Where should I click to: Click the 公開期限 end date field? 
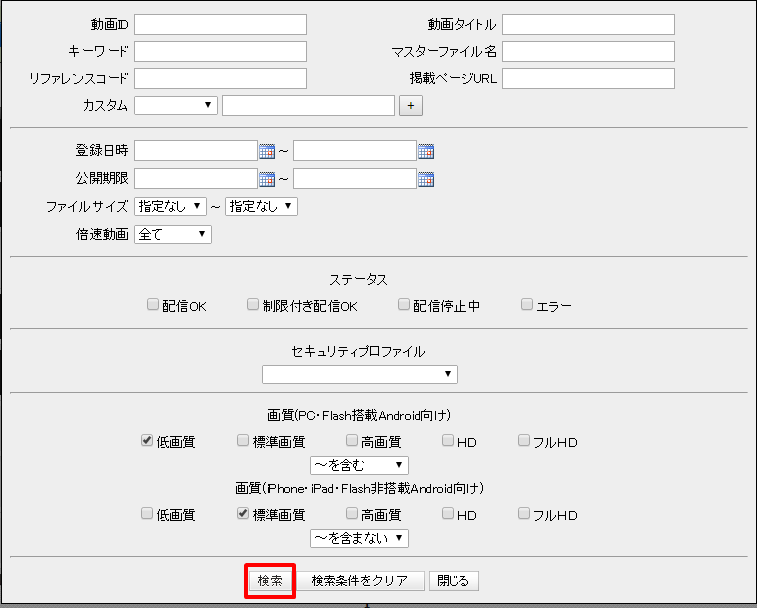tap(355, 179)
